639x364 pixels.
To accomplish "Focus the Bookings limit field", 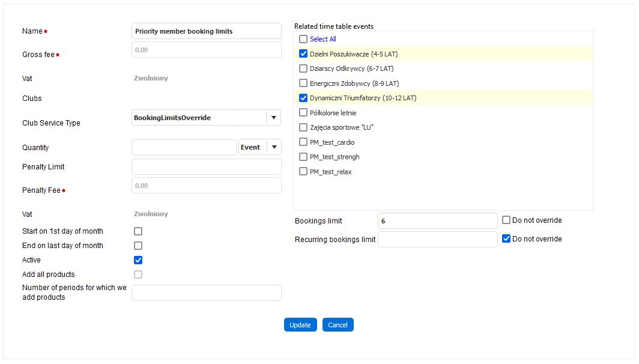I will coord(437,221).
